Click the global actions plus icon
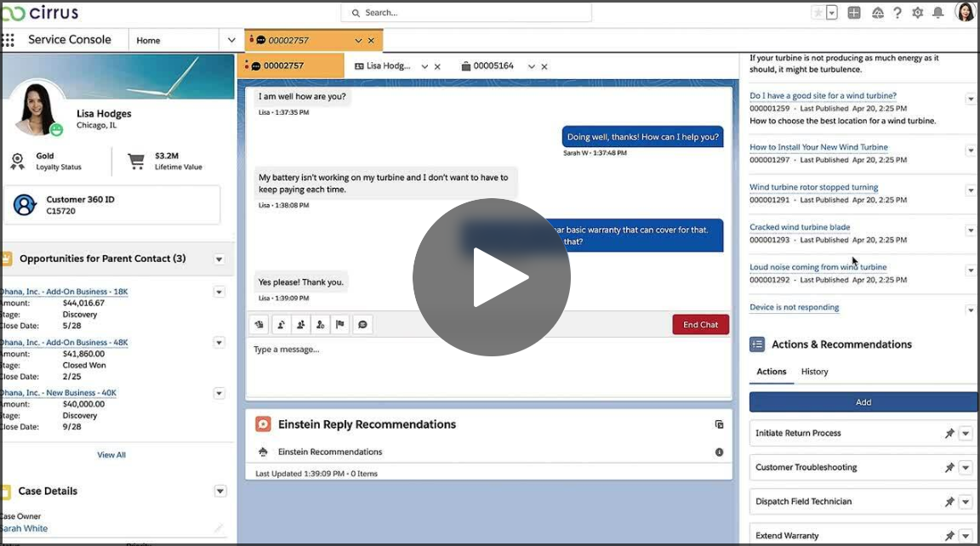Image resolution: width=980 pixels, height=546 pixels. click(854, 13)
